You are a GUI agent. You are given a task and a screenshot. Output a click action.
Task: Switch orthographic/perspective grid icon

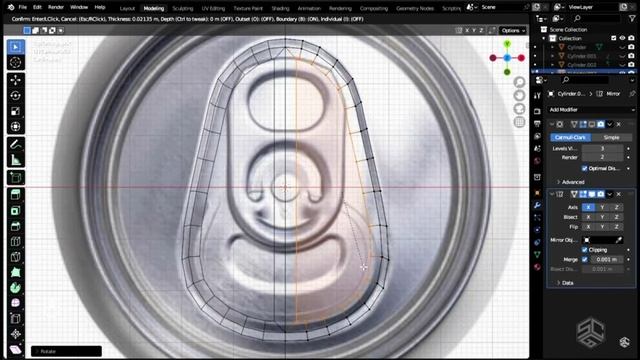click(519, 122)
